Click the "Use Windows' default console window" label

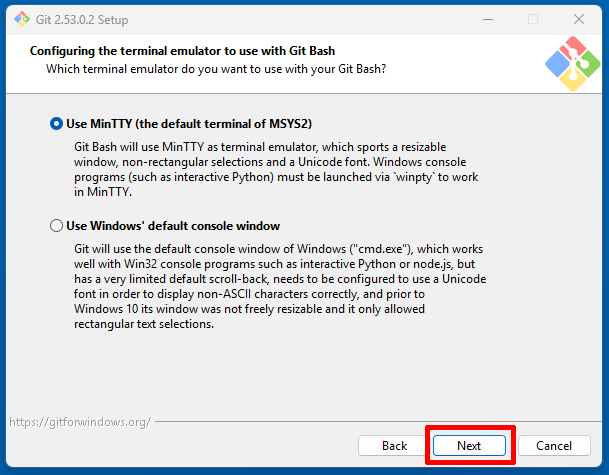[172, 226]
